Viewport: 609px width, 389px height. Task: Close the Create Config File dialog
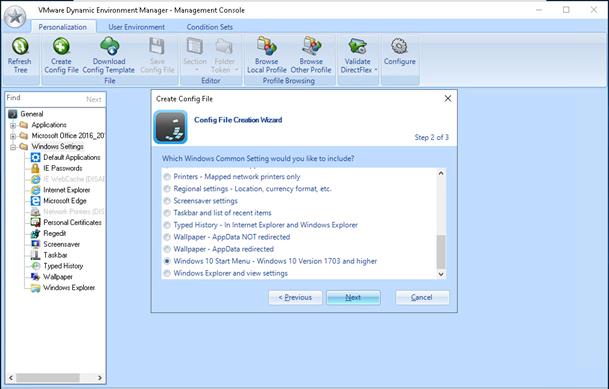[x=448, y=98]
